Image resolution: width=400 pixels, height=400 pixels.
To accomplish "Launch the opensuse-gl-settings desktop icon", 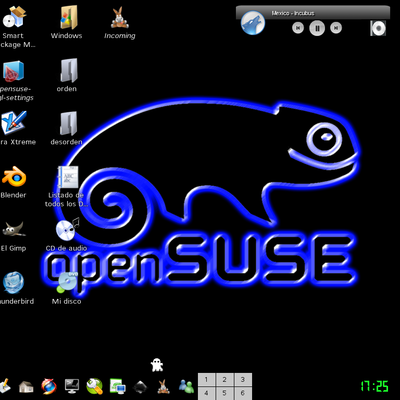I will pyautogui.click(x=13, y=71).
